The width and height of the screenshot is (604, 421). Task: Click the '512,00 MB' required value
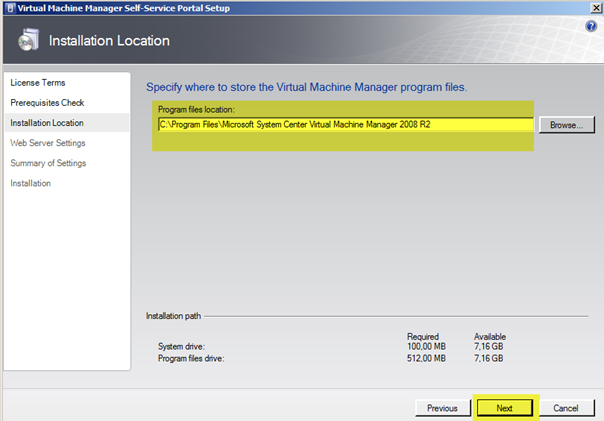click(x=426, y=358)
